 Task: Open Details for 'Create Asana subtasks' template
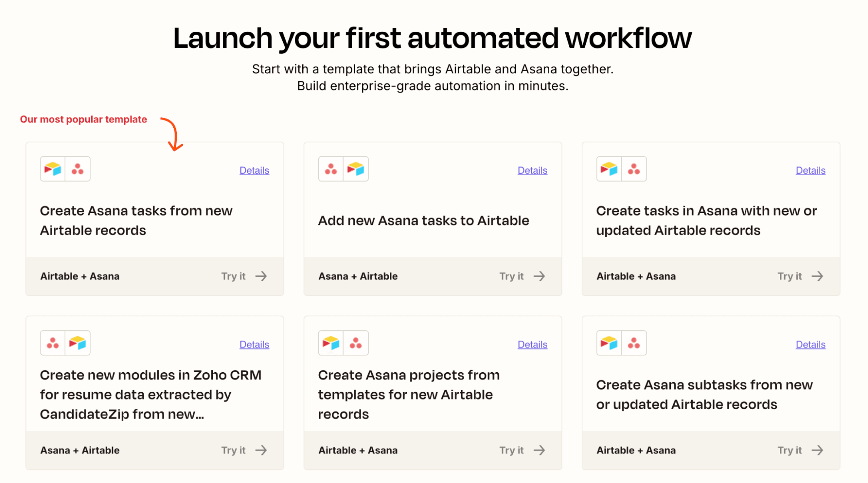(x=811, y=344)
